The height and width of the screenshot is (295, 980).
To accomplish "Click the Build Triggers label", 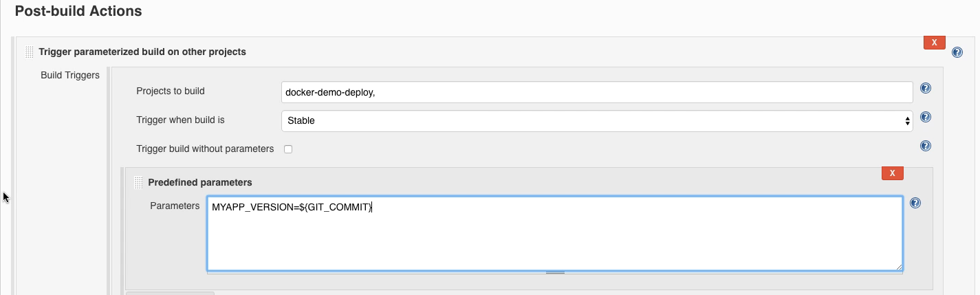I will pos(70,75).
